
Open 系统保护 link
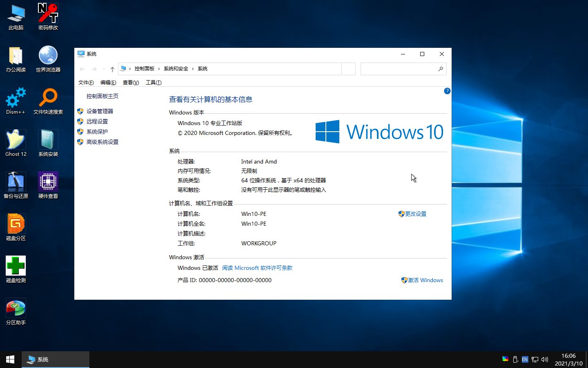click(x=97, y=132)
